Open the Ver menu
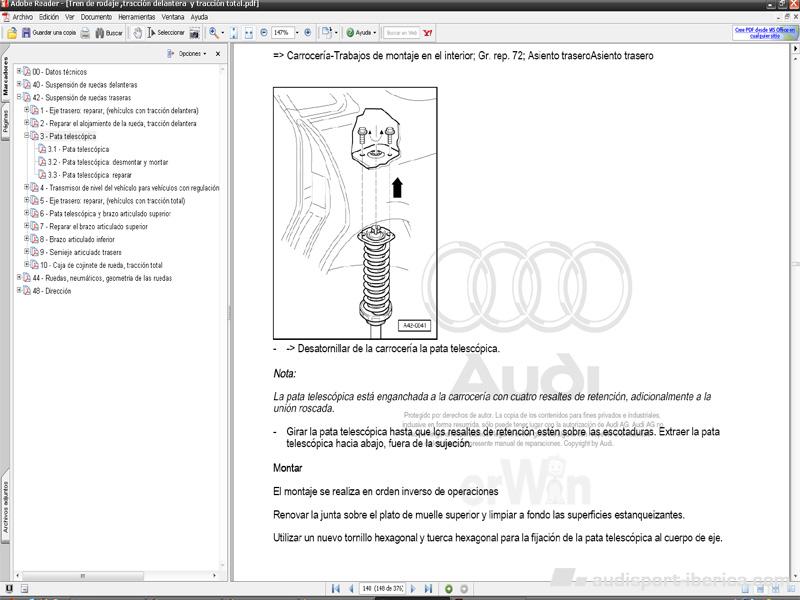This screenshot has width=800, height=600. [69, 17]
